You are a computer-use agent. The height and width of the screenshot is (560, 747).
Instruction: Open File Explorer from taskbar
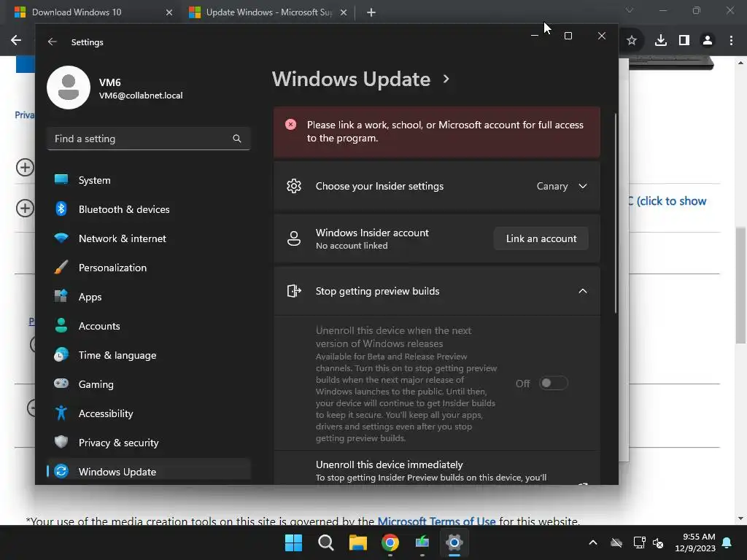(357, 542)
